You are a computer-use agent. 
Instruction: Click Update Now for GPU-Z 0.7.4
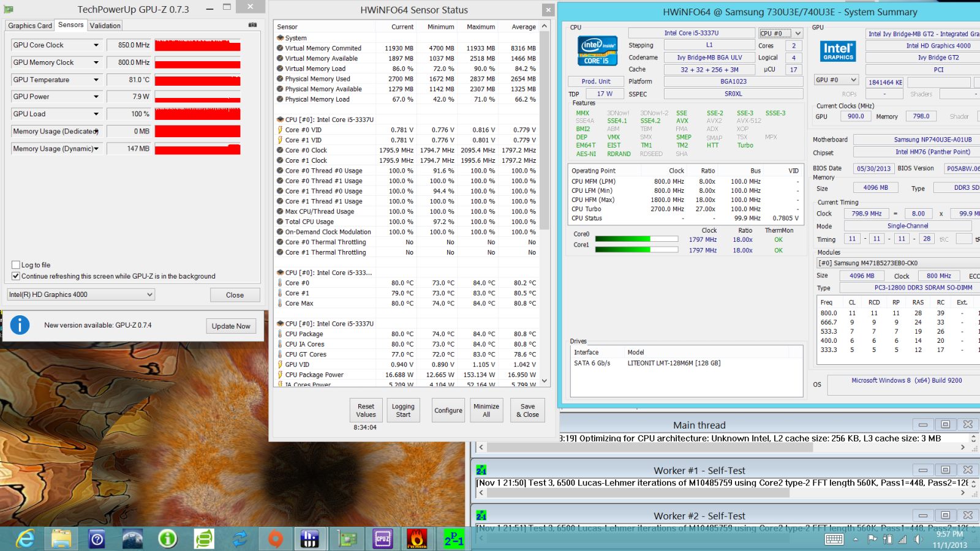pos(231,326)
